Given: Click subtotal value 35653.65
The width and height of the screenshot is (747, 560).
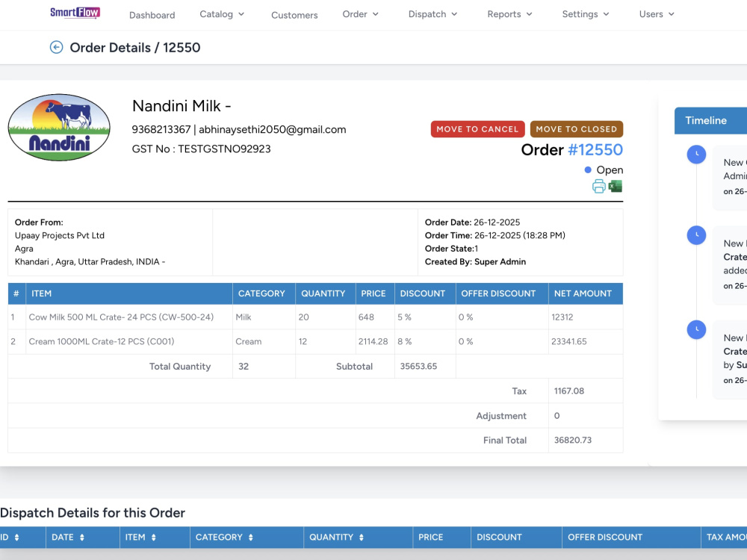Looking at the screenshot, I should point(418,366).
